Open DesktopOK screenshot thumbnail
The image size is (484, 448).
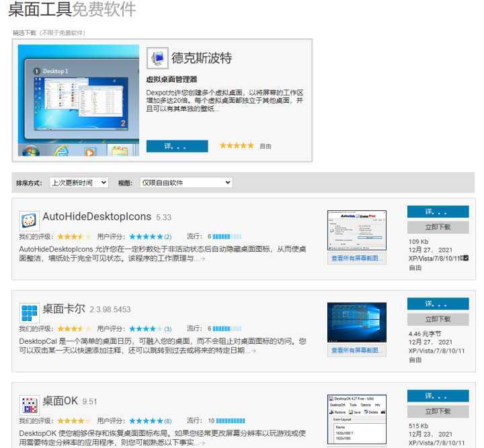pos(357,419)
